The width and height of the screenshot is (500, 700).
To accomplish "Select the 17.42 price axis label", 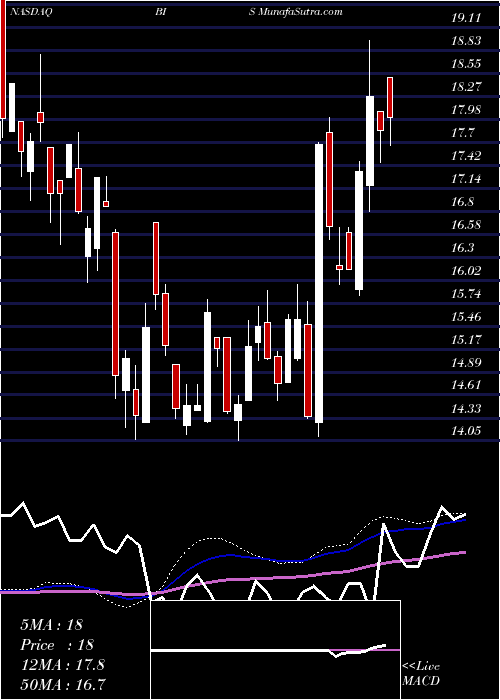I will (466, 156).
